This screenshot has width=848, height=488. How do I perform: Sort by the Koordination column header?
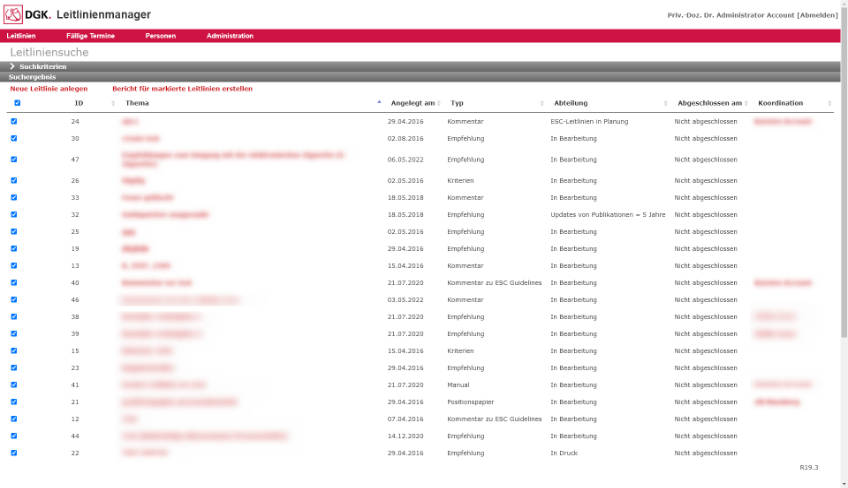(x=780, y=103)
